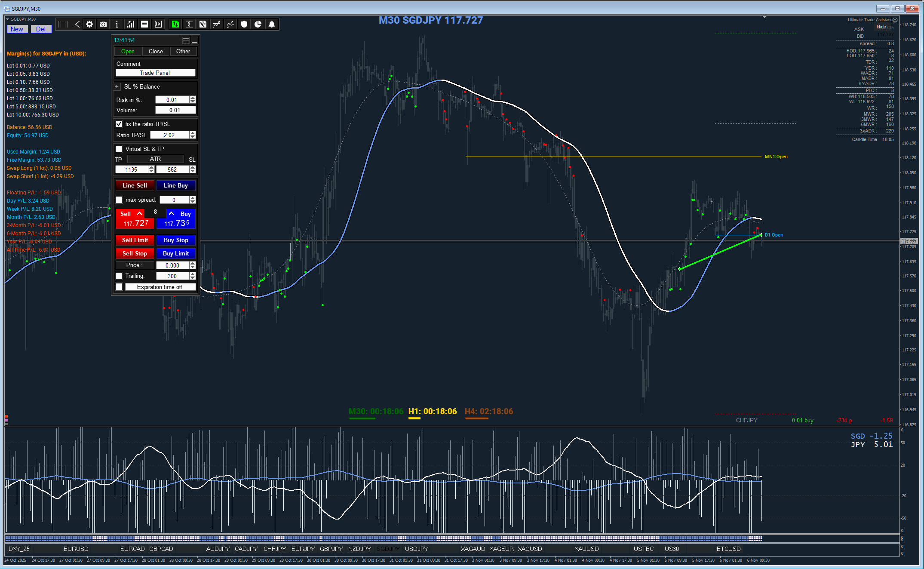Click the candlestick chart toolbar icon

158,25
